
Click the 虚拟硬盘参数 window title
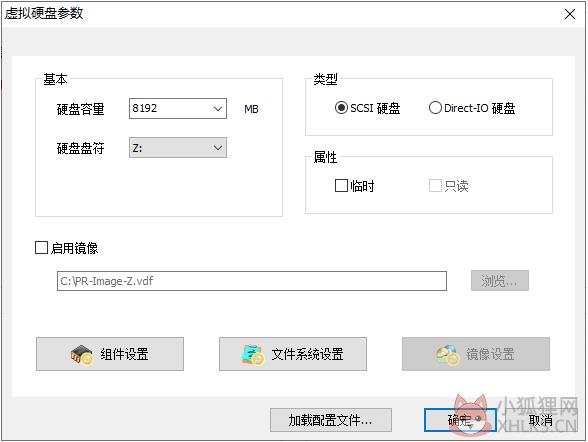coord(44,13)
